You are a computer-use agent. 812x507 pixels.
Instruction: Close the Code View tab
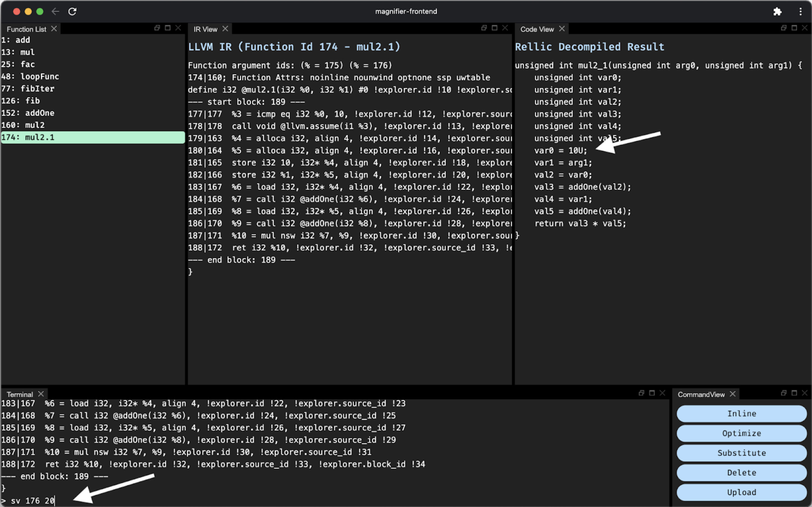point(562,29)
